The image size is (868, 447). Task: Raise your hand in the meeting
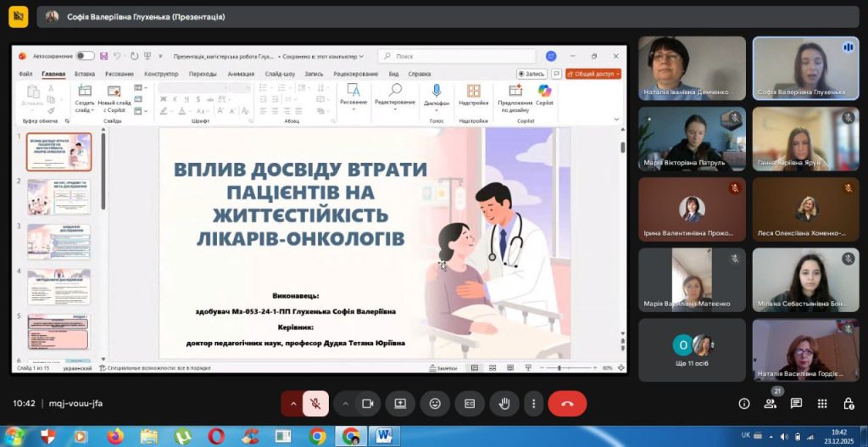(503, 404)
